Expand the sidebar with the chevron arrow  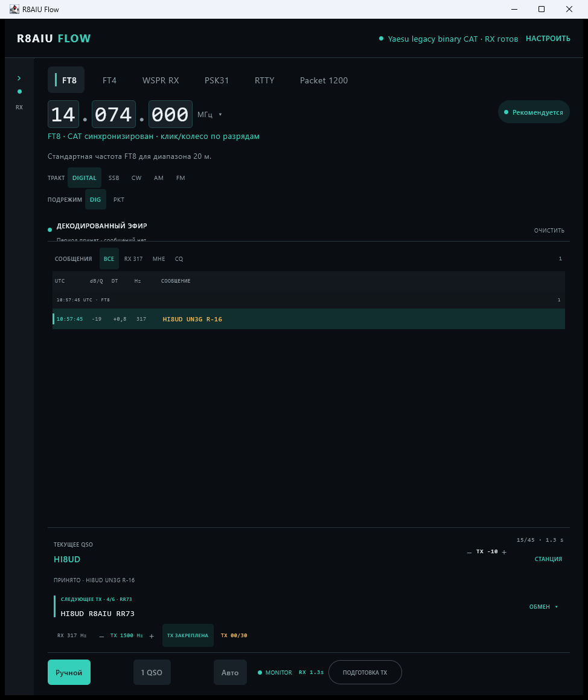[x=19, y=78]
